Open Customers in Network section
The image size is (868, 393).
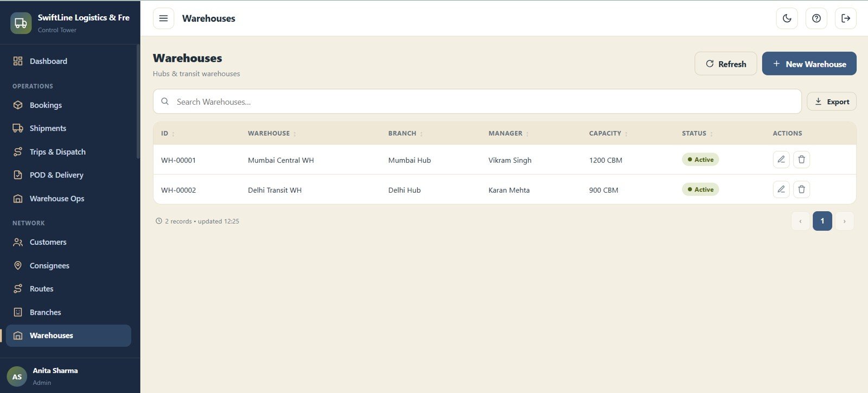click(x=68, y=242)
